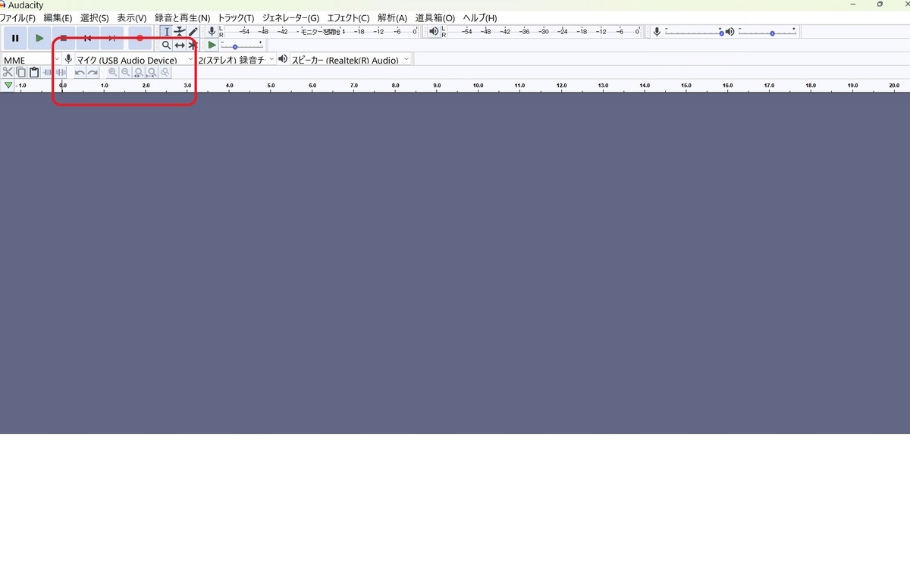
Task: Select the Zoom magnifier tool in tools toolbar
Action: (166, 45)
